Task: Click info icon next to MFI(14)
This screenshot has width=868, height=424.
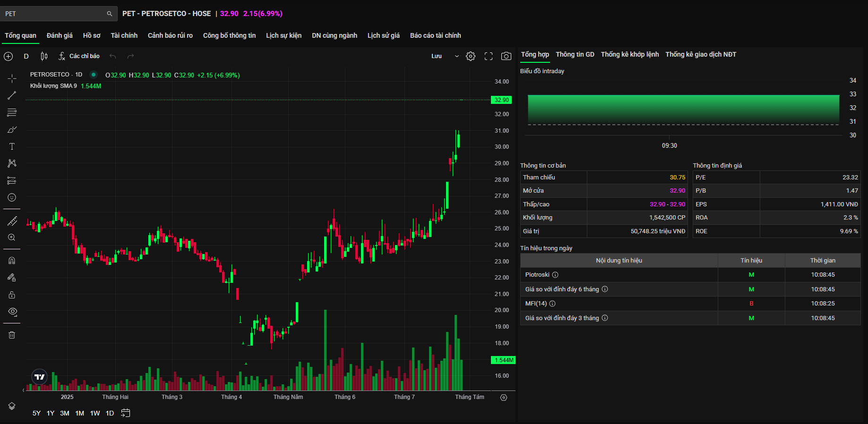Action: click(x=552, y=304)
